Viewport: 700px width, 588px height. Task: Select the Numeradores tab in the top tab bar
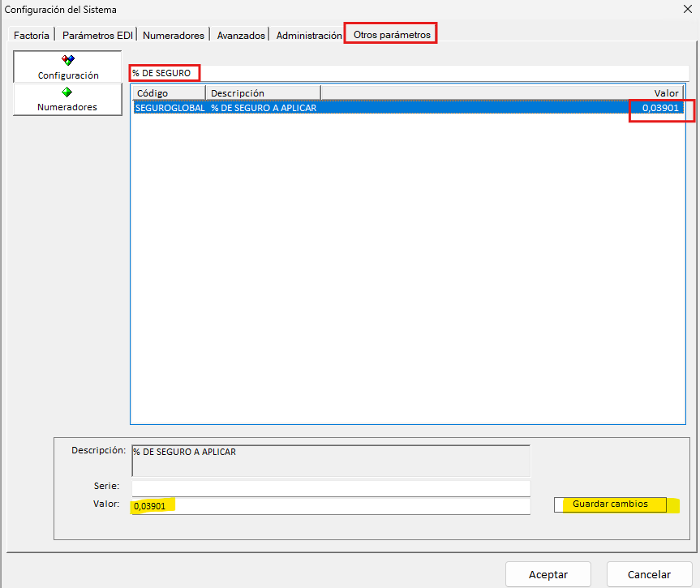(174, 35)
